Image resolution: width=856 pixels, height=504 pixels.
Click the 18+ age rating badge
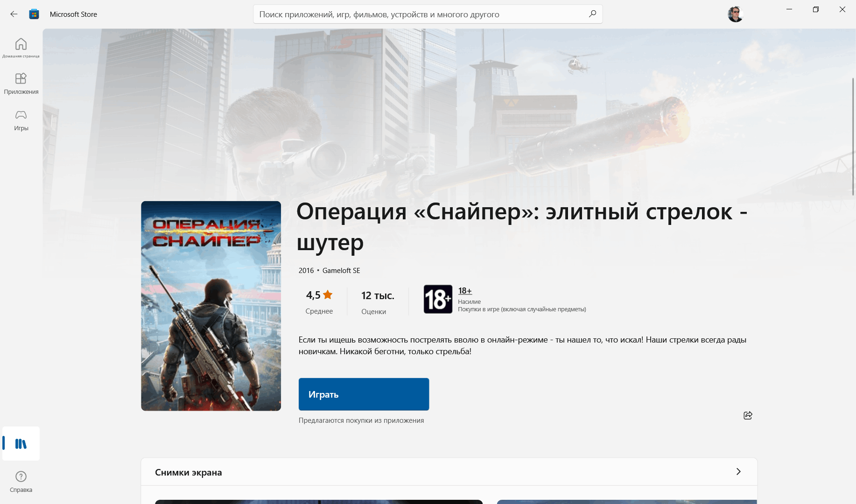pos(438,299)
